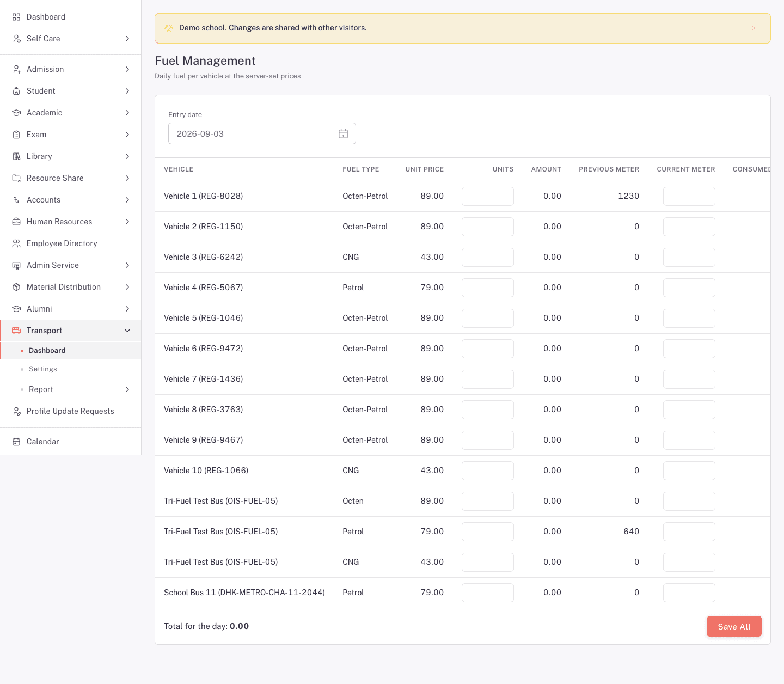The height and width of the screenshot is (684, 784).
Task: Expand the Report submenu chevron
Action: (x=127, y=389)
